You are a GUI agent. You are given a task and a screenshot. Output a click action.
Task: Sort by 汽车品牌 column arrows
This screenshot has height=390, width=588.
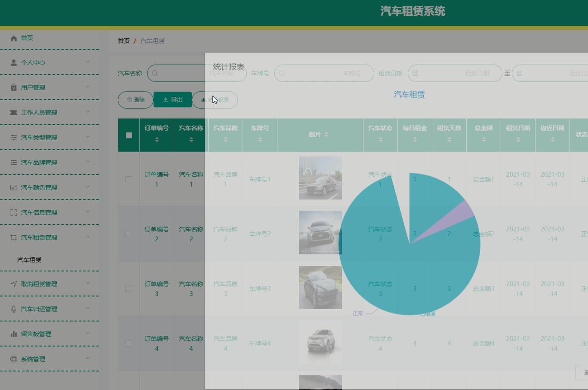[226, 140]
